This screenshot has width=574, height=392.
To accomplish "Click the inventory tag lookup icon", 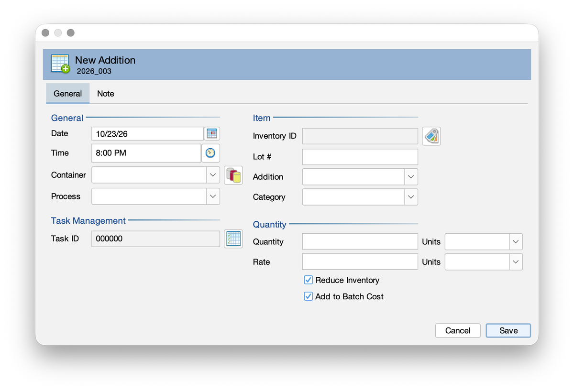I will pyautogui.click(x=431, y=136).
